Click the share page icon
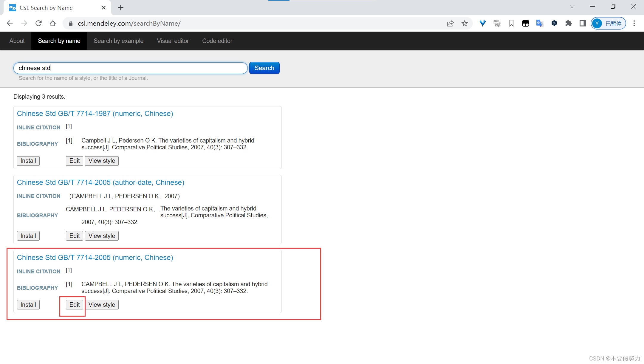The width and height of the screenshot is (644, 364). 450,23
